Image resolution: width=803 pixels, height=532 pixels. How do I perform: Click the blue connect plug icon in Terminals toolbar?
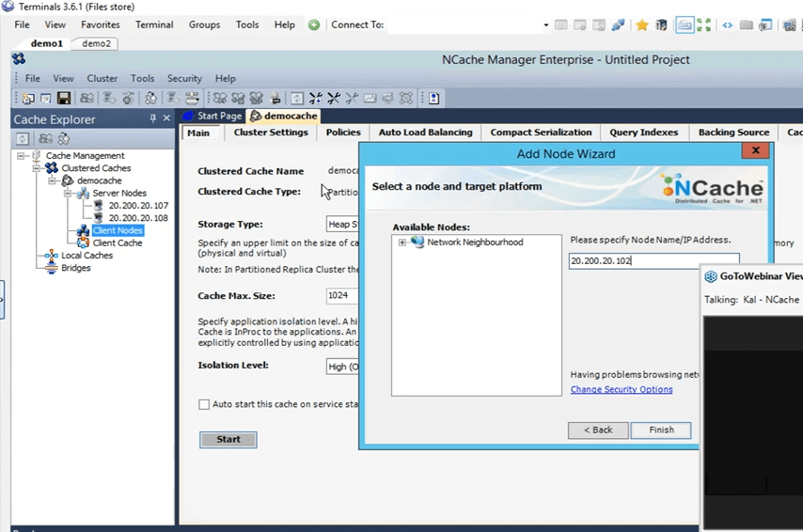click(x=618, y=24)
